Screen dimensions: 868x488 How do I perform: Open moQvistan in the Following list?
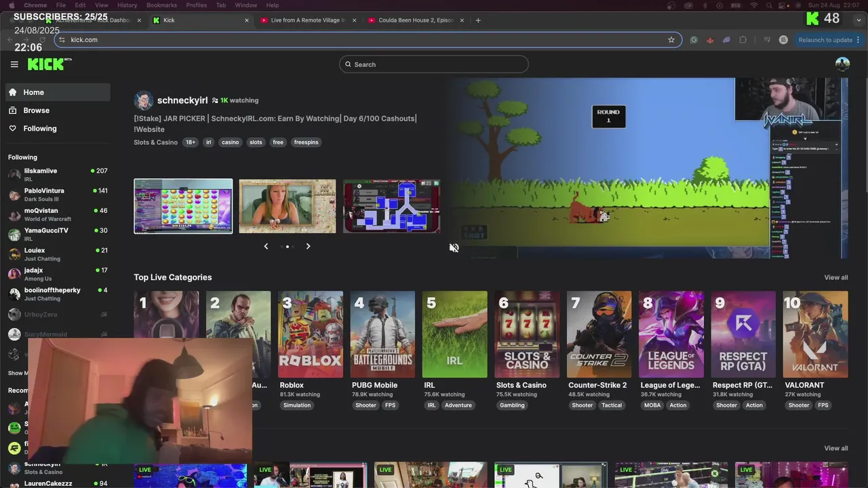click(x=58, y=214)
